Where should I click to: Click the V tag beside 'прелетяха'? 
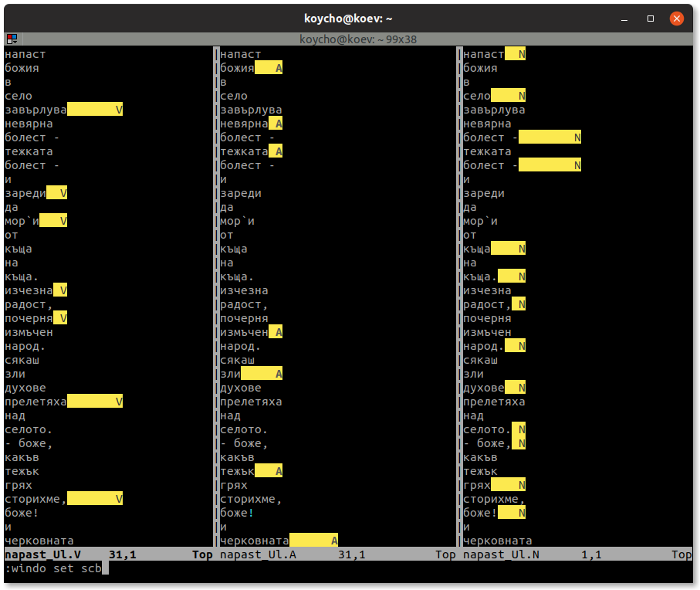[x=119, y=402]
